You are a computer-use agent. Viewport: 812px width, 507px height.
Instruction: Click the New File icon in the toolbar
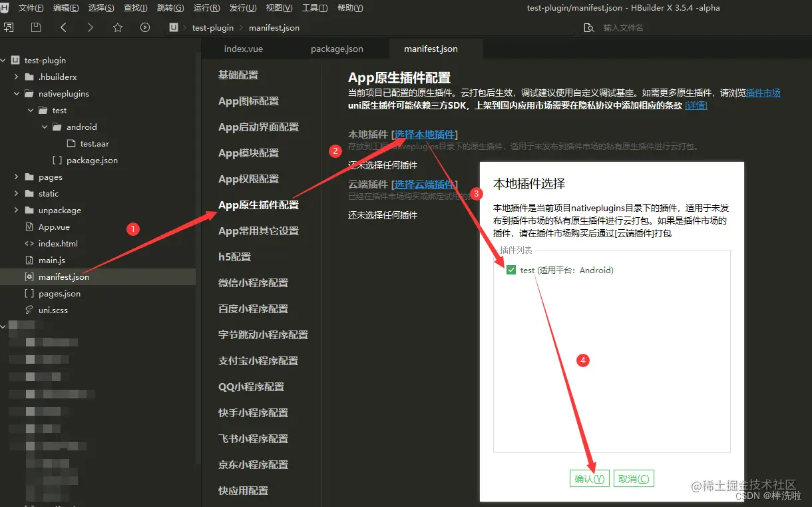(x=9, y=27)
